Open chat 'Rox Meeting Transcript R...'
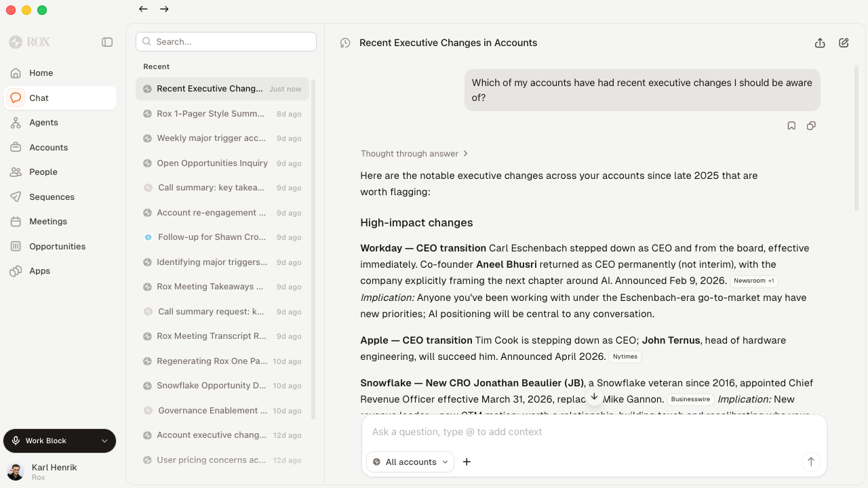 [222, 336]
